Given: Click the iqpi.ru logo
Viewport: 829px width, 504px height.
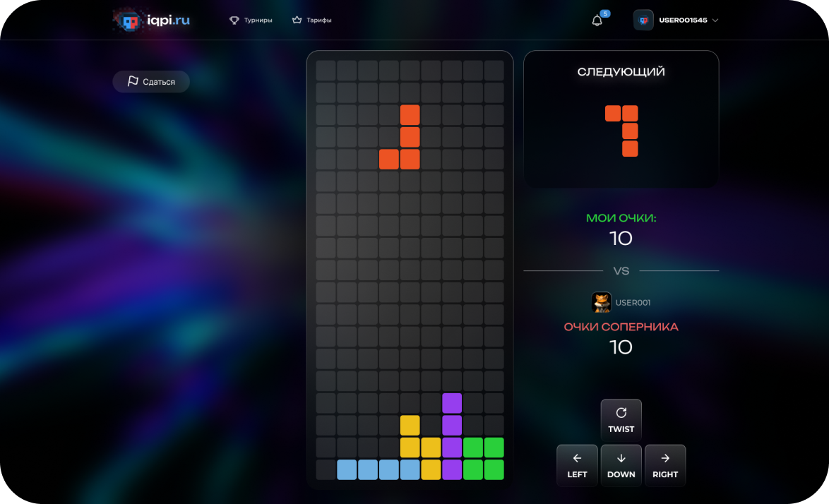Looking at the screenshot, I should (x=151, y=20).
